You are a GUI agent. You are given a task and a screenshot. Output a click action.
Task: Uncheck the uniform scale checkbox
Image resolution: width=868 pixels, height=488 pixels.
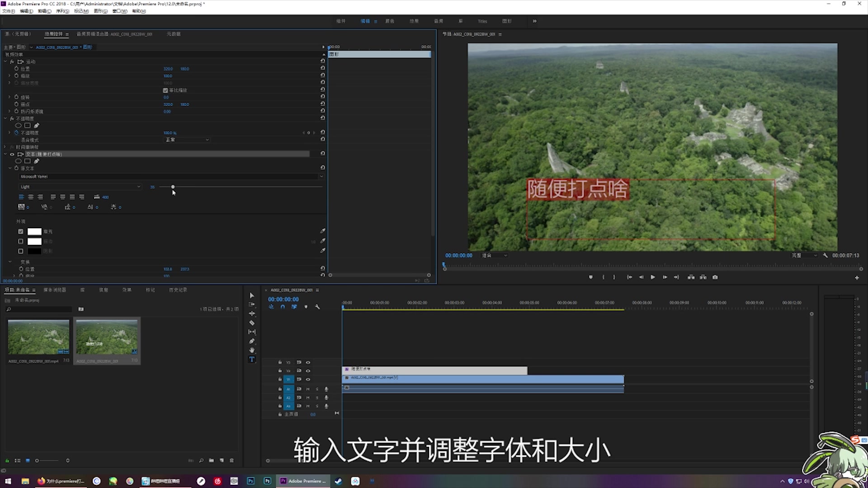[x=165, y=90]
